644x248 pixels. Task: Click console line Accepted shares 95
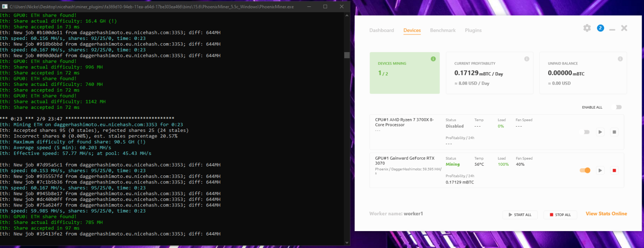(x=94, y=130)
